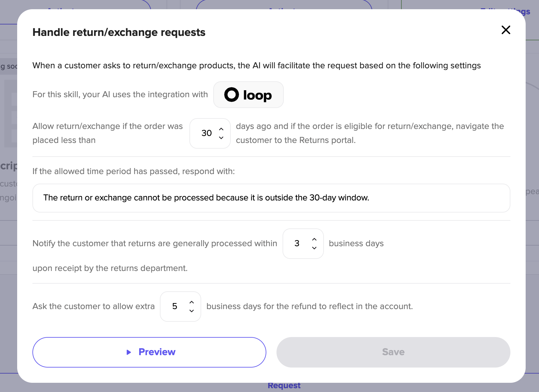
Task: Decrease the 30 days return window value
Action: 221,138
